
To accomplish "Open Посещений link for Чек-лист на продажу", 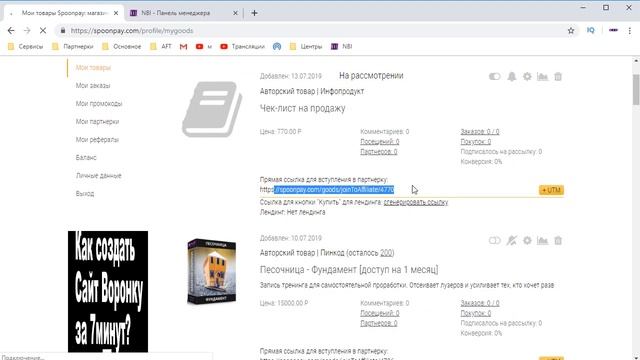I will (x=380, y=142).
